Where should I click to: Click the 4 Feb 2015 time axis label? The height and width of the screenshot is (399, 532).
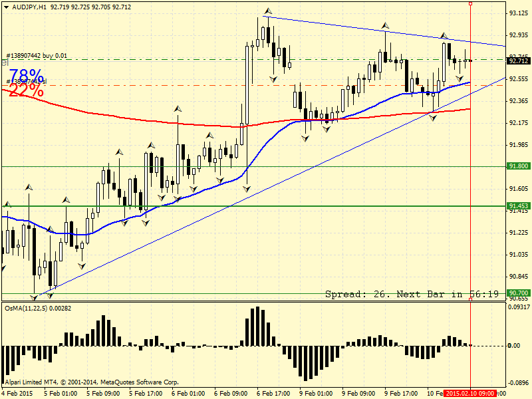17,394
